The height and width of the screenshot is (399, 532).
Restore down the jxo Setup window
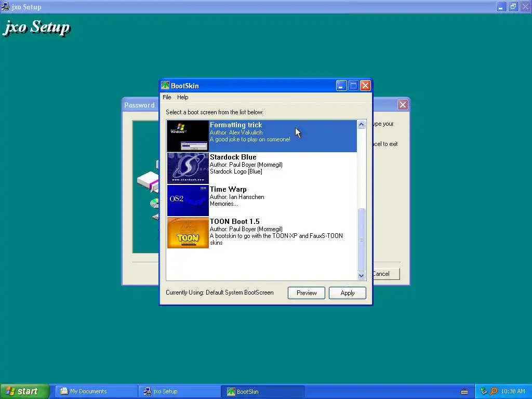(513, 7)
